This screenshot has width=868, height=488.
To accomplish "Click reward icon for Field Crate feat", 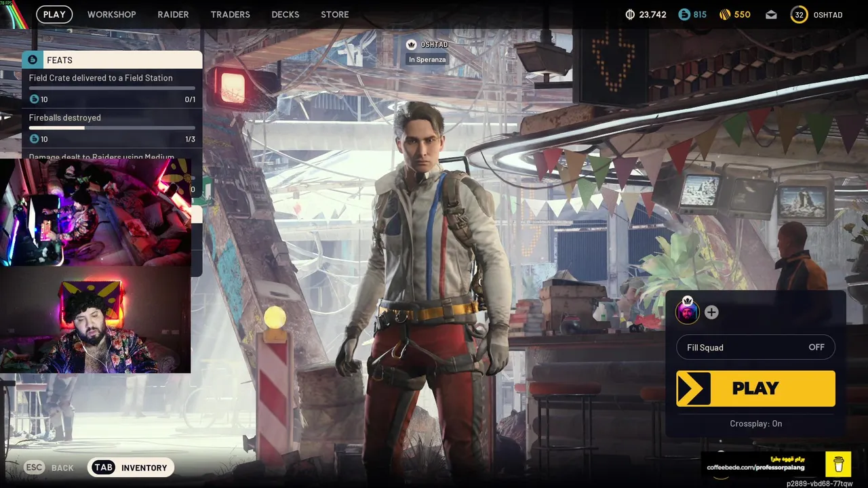I will point(35,100).
